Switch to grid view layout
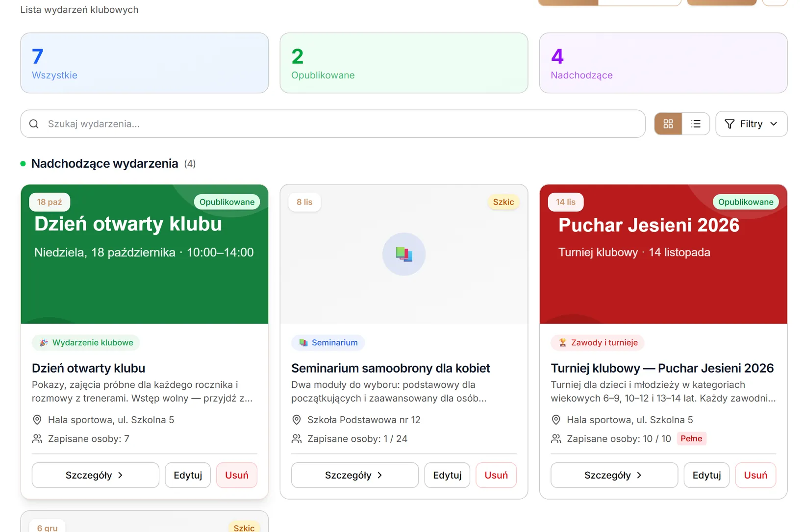The image size is (804, 532). tap(668, 124)
